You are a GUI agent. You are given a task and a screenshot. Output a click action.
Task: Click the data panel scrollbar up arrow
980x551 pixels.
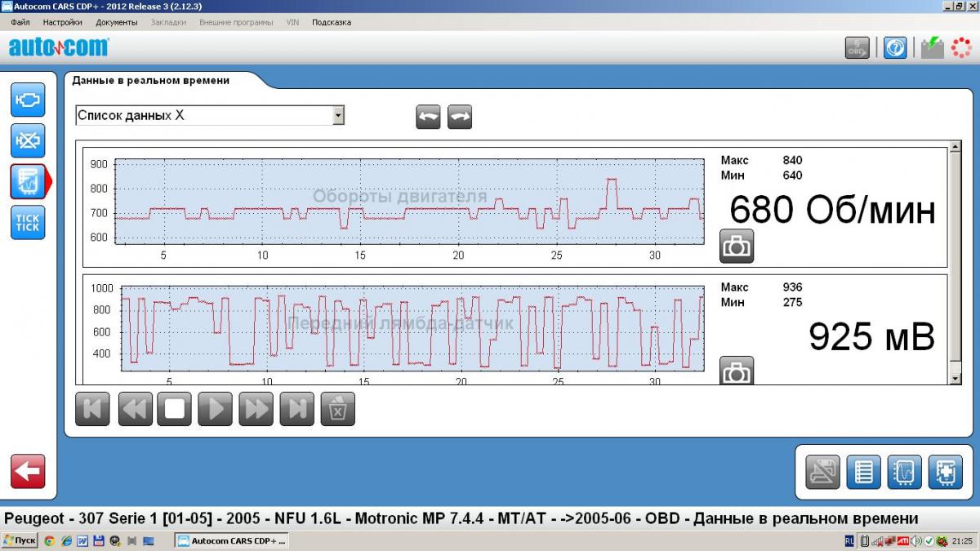click(955, 147)
